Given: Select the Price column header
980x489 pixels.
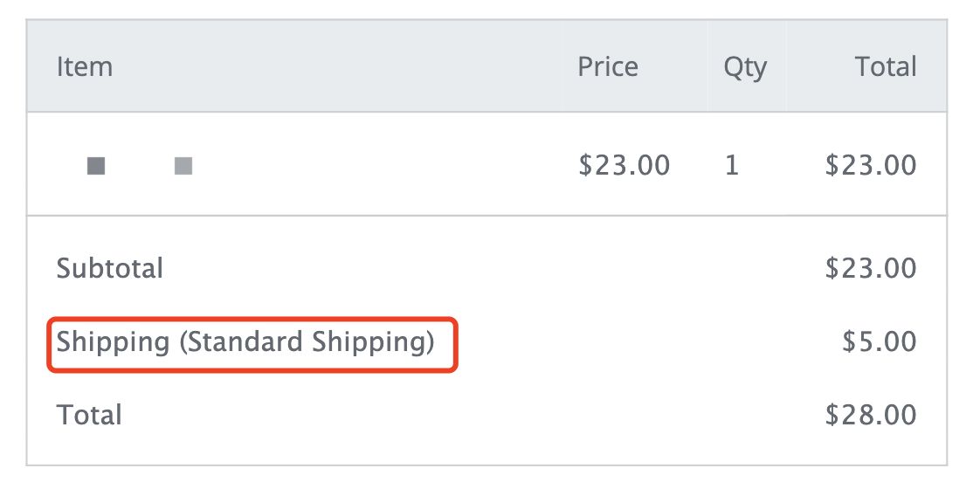Looking at the screenshot, I should point(608,67).
